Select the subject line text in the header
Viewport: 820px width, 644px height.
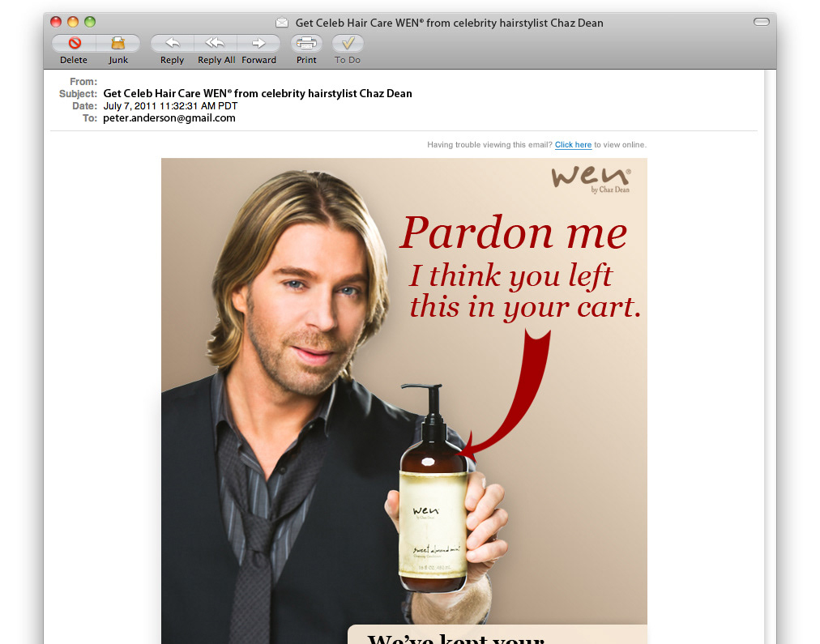(x=258, y=94)
